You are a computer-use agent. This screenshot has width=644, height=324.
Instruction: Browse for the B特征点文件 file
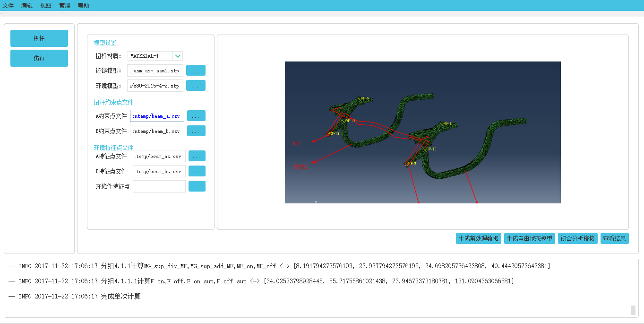[x=197, y=171]
